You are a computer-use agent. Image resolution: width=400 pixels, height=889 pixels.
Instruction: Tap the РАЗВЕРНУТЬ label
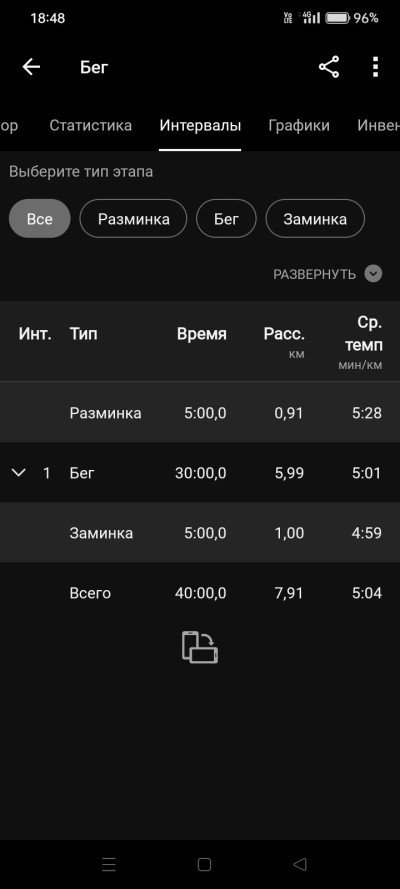pos(314,275)
